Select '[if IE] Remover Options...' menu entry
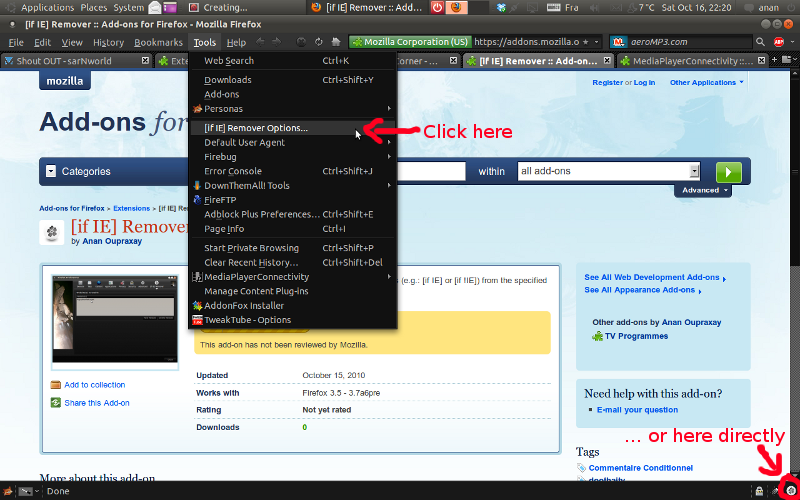The height and width of the screenshot is (500, 800). coord(256,128)
